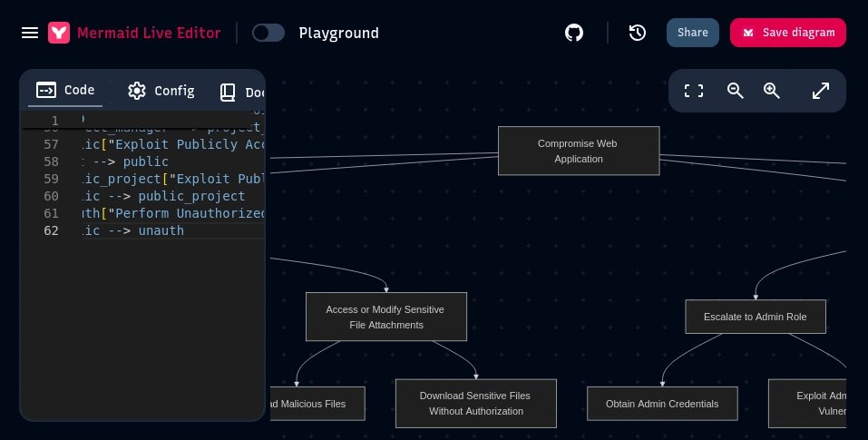Switch to the Config tab
The width and height of the screenshot is (868, 440).
[161, 91]
